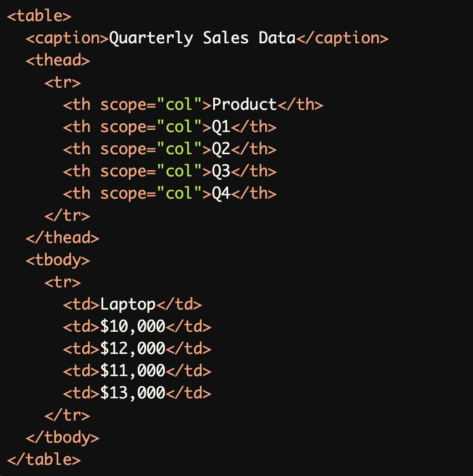
Task: Click the Q1 header text
Action: tap(221, 126)
